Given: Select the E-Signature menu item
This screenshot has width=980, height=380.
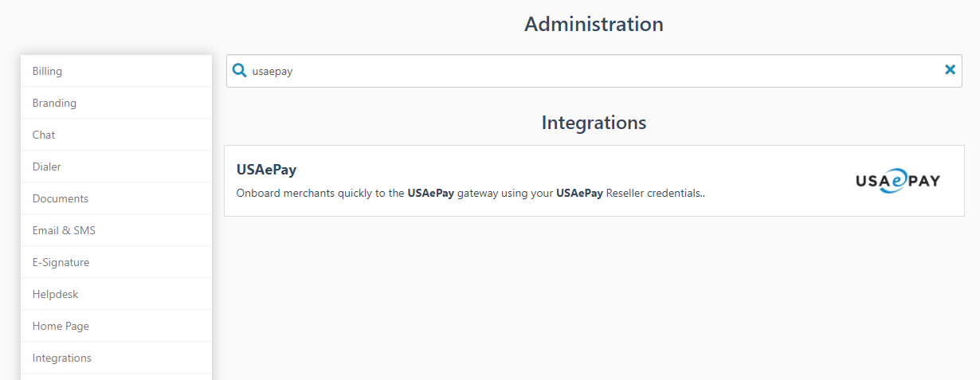Looking at the screenshot, I should [x=61, y=262].
